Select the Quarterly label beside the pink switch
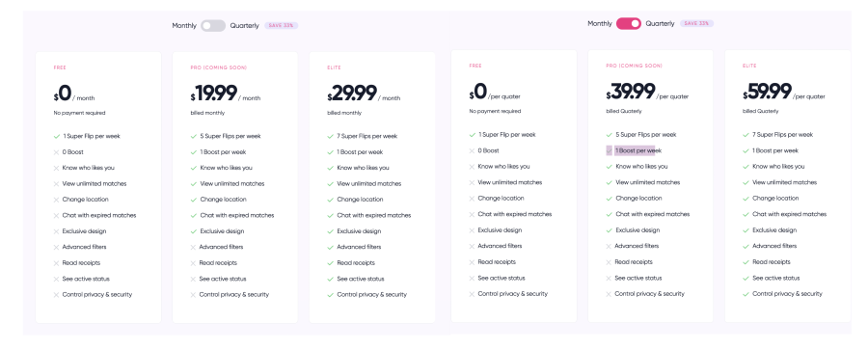The image size is (868, 350). pyautogui.click(x=660, y=24)
